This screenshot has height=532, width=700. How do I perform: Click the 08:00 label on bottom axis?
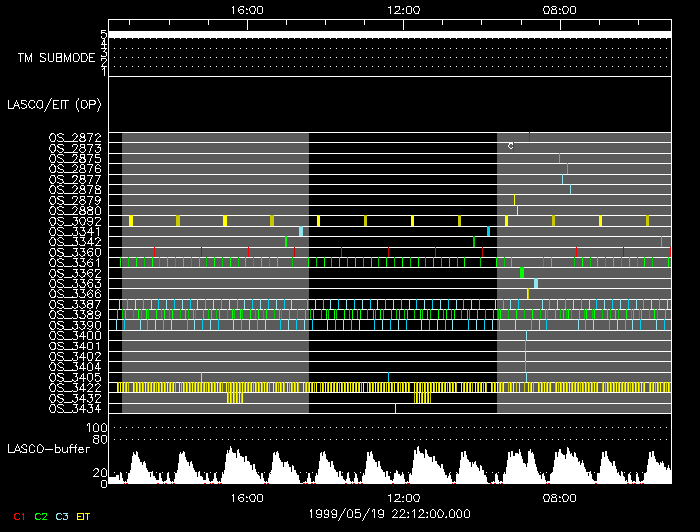[559, 497]
